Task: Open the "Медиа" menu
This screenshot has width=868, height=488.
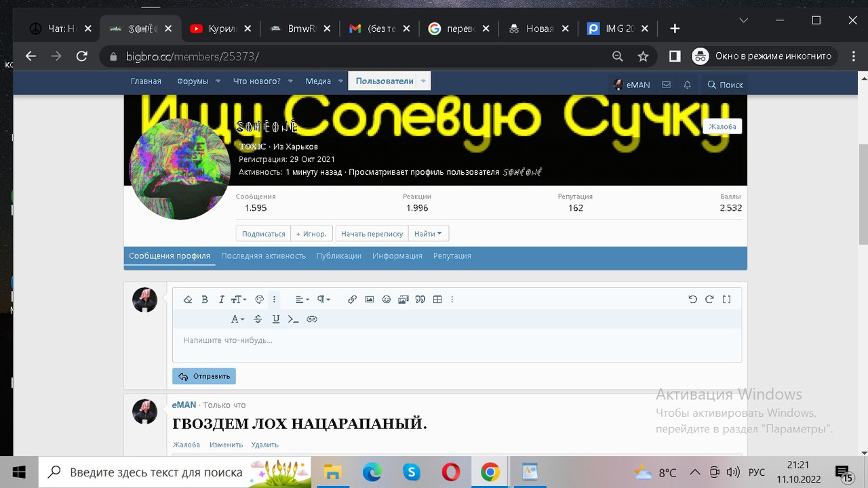Action: pyautogui.click(x=318, y=80)
